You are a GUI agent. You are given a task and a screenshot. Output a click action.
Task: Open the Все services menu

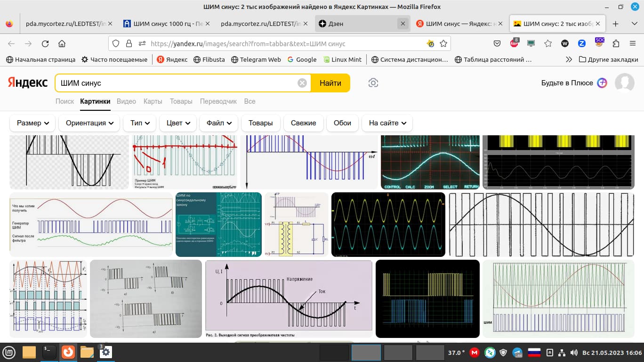[x=250, y=101]
